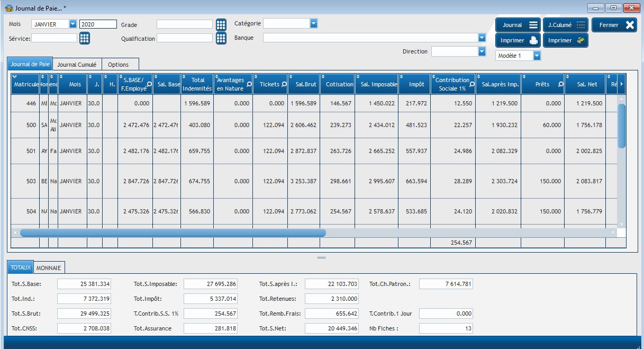Generate the J.Culumé report
This screenshot has width=644, height=349.
(565, 25)
